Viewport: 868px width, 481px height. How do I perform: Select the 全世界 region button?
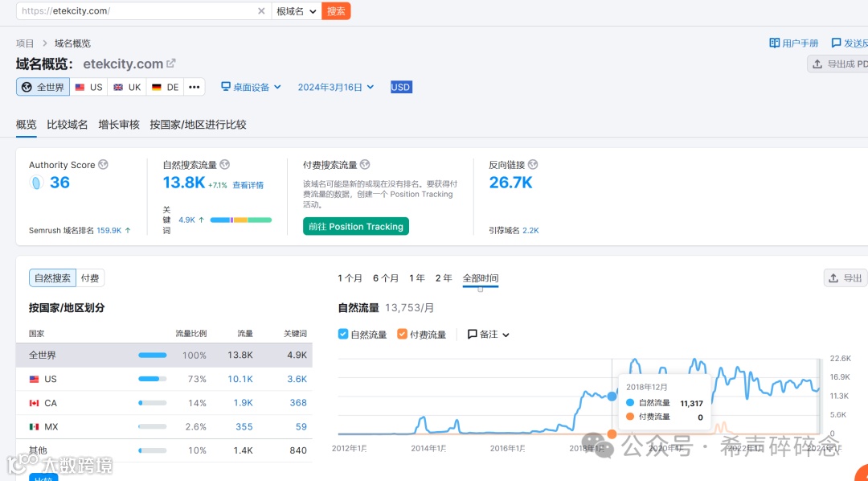coord(43,87)
